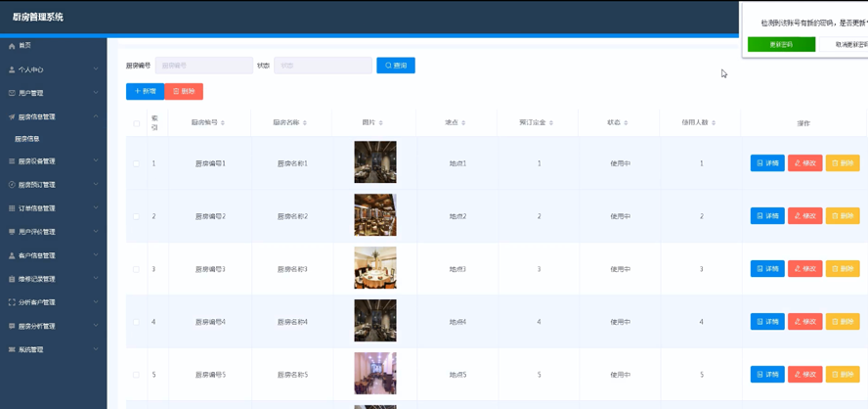Click the green 更新密码 button in notification
The image size is (868, 409).
(781, 44)
